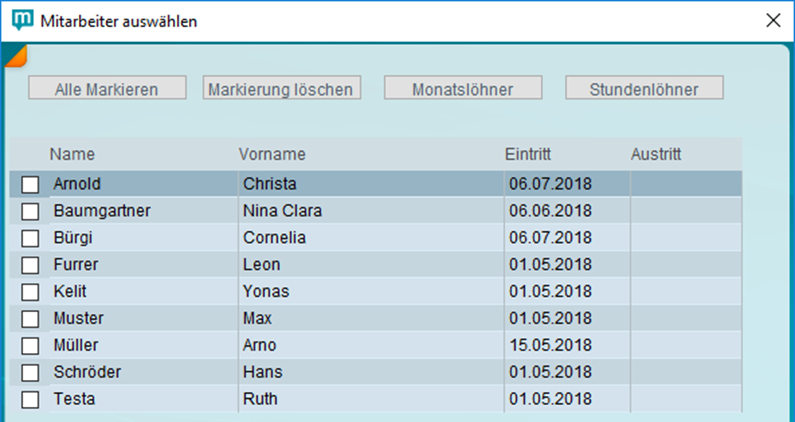Sort by the Name column header

(71, 154)
